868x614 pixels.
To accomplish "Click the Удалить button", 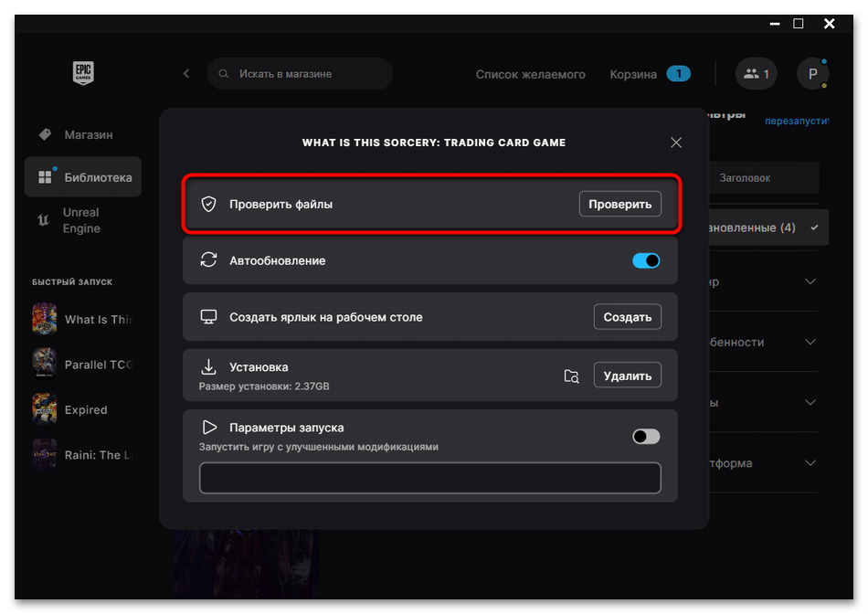I will coord(627,376).
